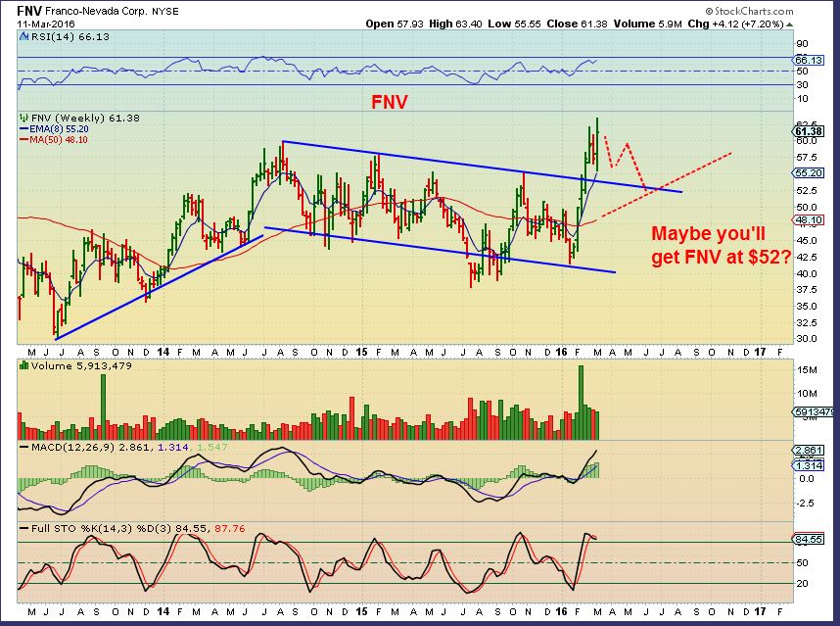This screenshot has height=626, width=840.
Task: Click the tallest green volume bar in February 2016
Action: point(581,403)
